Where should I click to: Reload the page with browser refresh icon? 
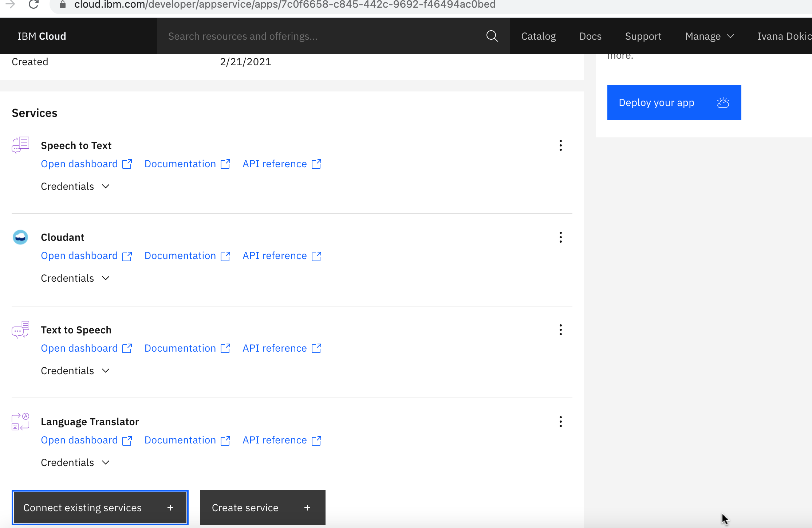coord(33,4)
